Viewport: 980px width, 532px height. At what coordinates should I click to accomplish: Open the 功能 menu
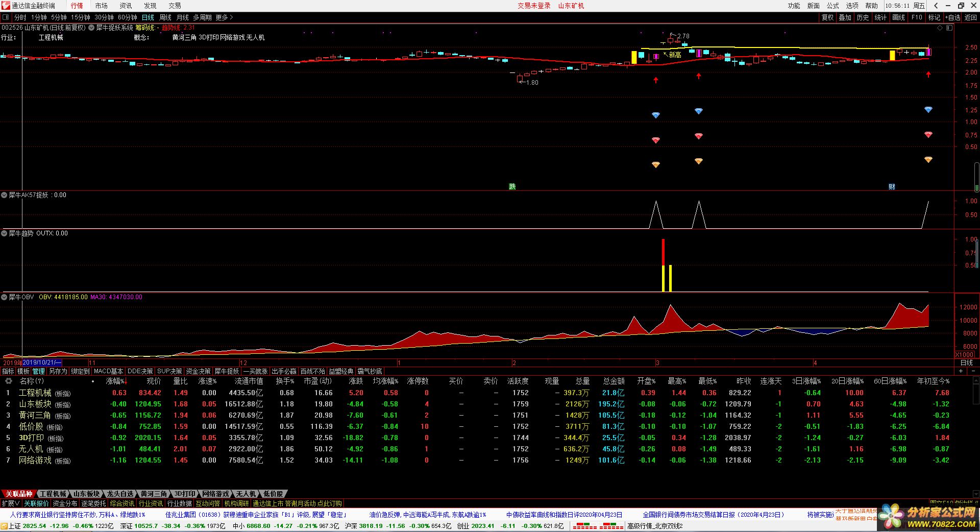(x=794, y=6)
